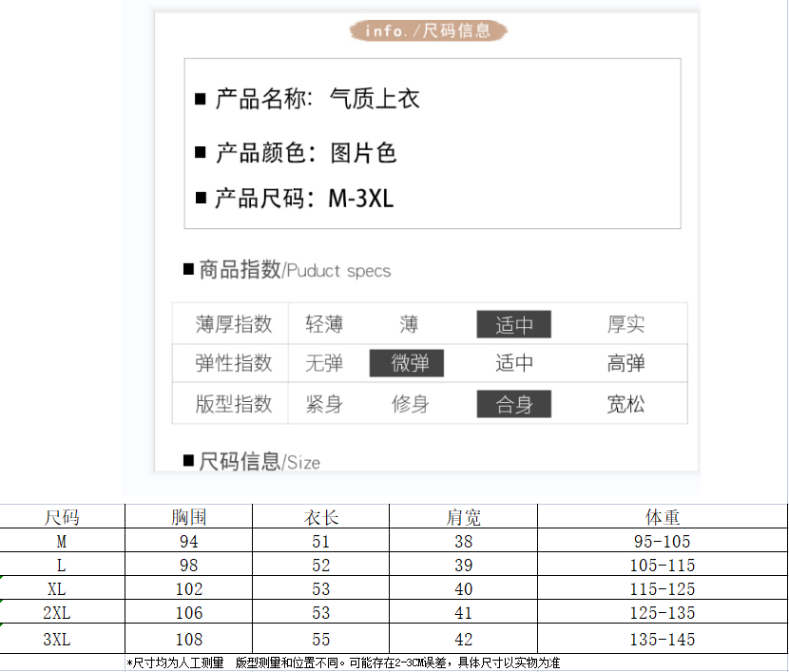The image size is (789, 672).
Task: Select shoulder value '40' in XL row
Action: pyautogui.click(x=464, y=588)
